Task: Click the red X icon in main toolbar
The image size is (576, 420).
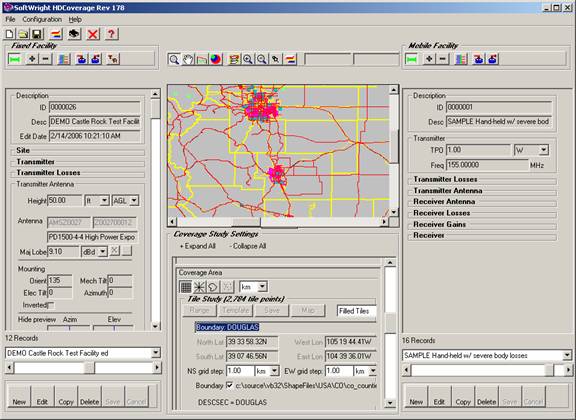Action: pos(93,34)
